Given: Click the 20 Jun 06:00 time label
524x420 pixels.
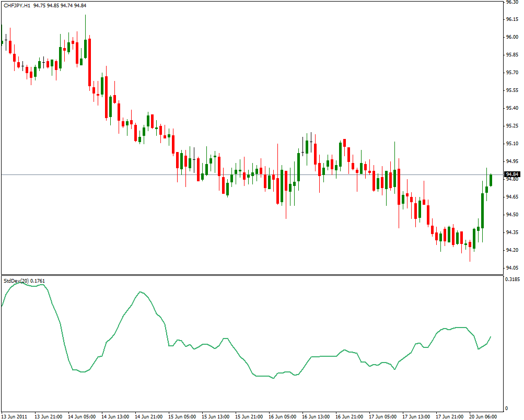Looking at the screenshot, I should 483,417.
